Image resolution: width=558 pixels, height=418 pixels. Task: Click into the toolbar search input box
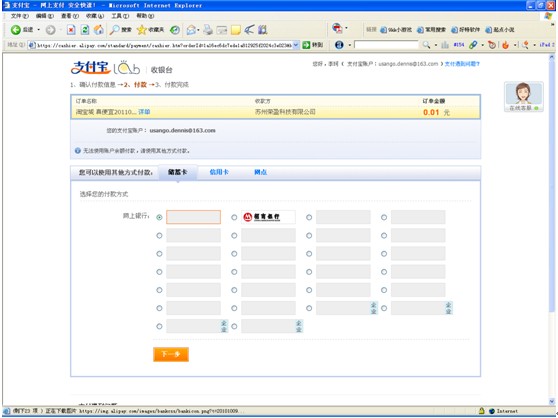386,45
